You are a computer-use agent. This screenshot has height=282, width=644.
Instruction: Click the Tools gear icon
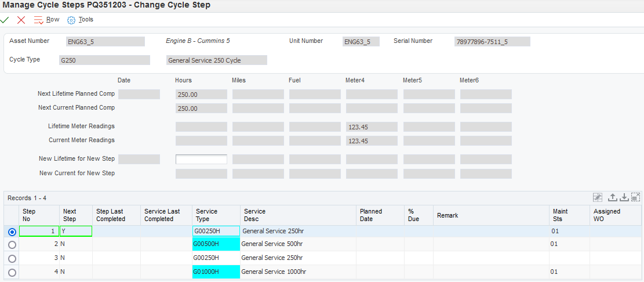[71, 20]
